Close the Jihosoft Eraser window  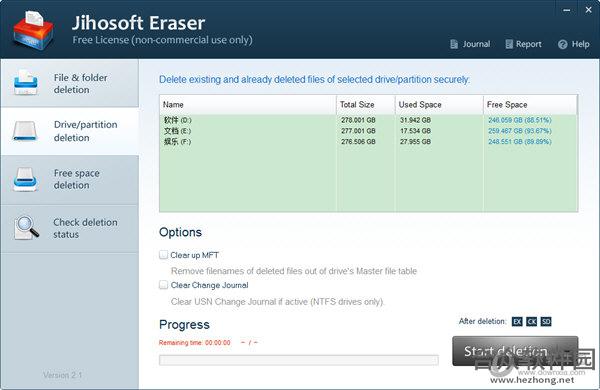pos(589,10)
